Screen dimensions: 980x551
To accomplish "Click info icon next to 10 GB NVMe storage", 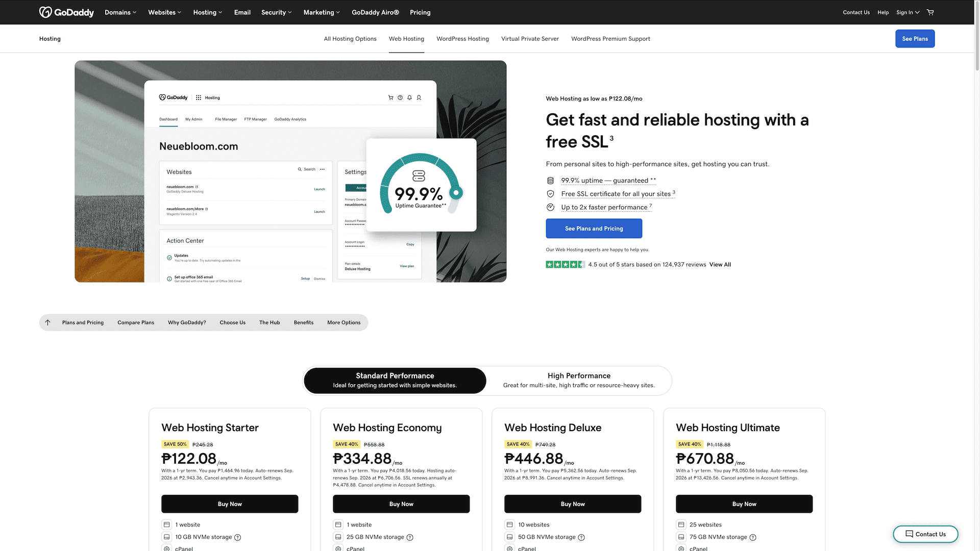I will tap(238, 537).
